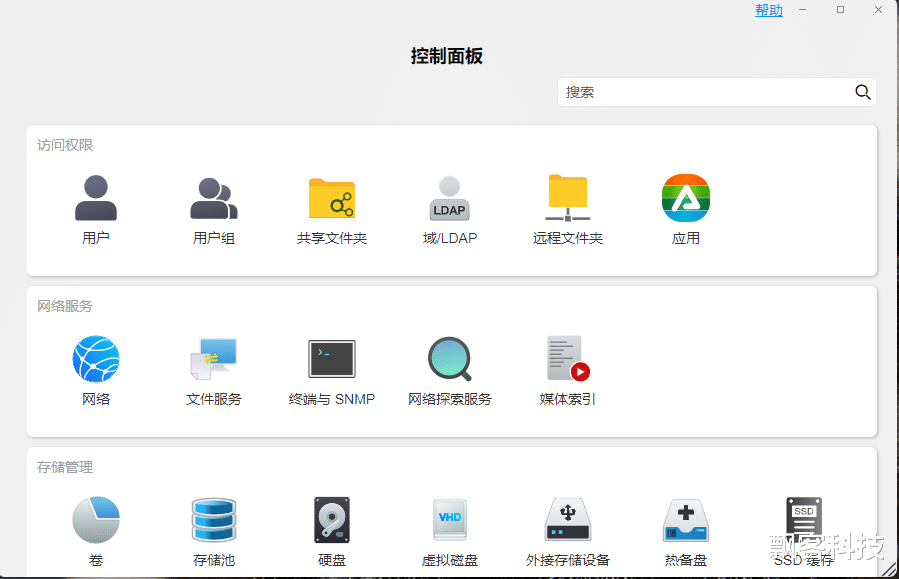The image size is (899, 579).
Task: 打开"虚拟磁盘"设置
Action: pyautogui.click(x=449, y=520)
